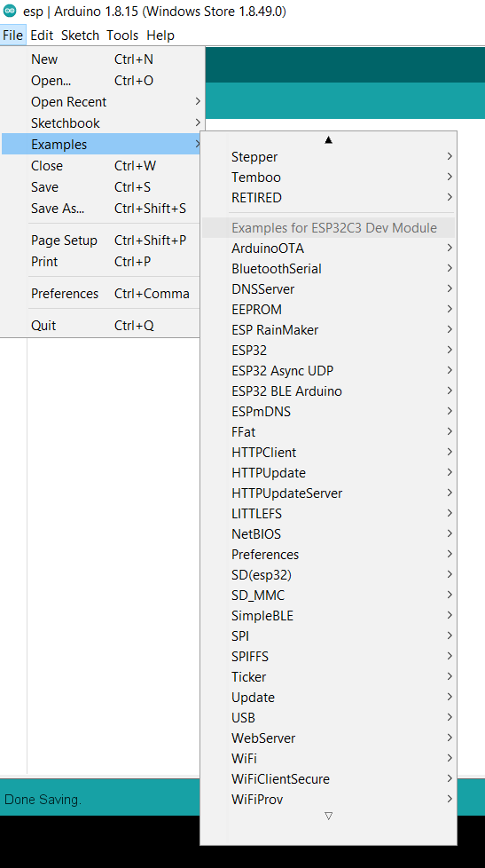This screenshot has width=485, height=868.
Task: Click Save in the File menu
Action: pyautogui.click(x=103, y=187)
